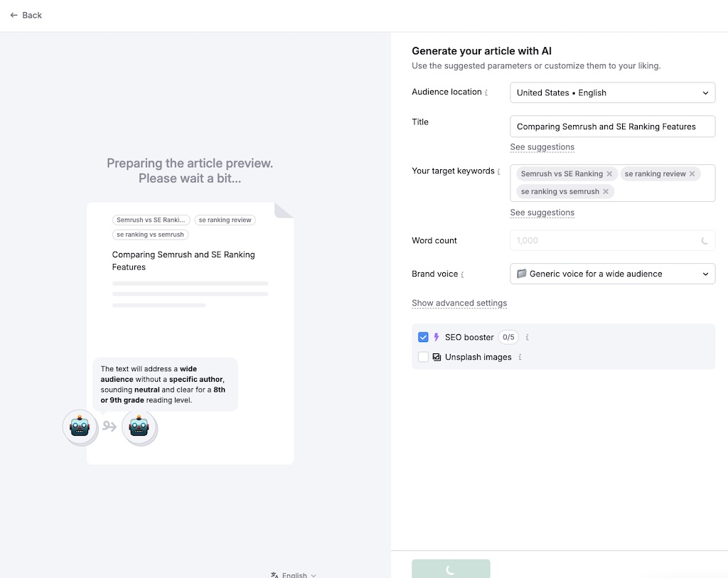This screenshot has width=728, height=578.
Task: Click the 'Generate your article with AI' heading
Action: click(x=481, y=51)
